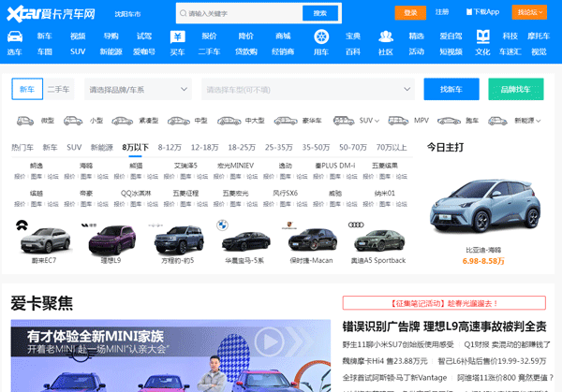
Task: Open the 沈阳车市 city selector
Action: [x=127, y=14]
